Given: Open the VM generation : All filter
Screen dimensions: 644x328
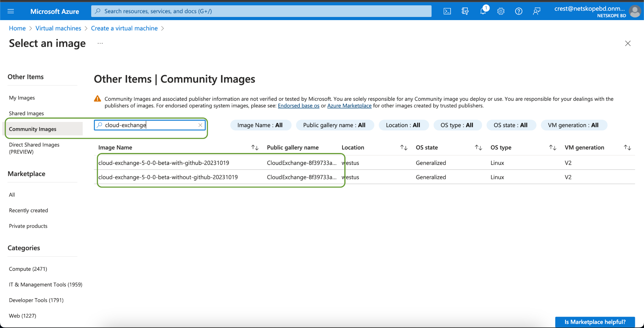Looking at the screenshot, I should tap(574, 125).
